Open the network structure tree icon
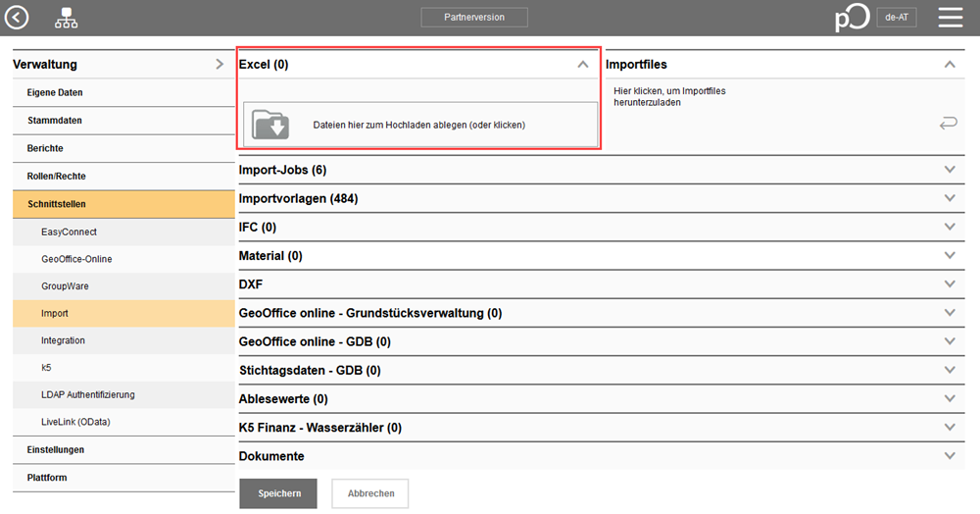The width and height of the screenshot is (980, 514). click(67, 18)
